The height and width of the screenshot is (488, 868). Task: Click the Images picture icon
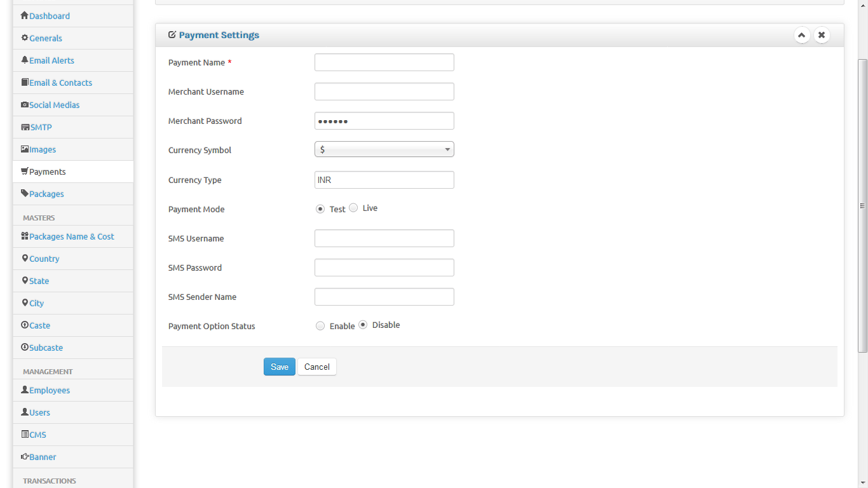point(25,149)
